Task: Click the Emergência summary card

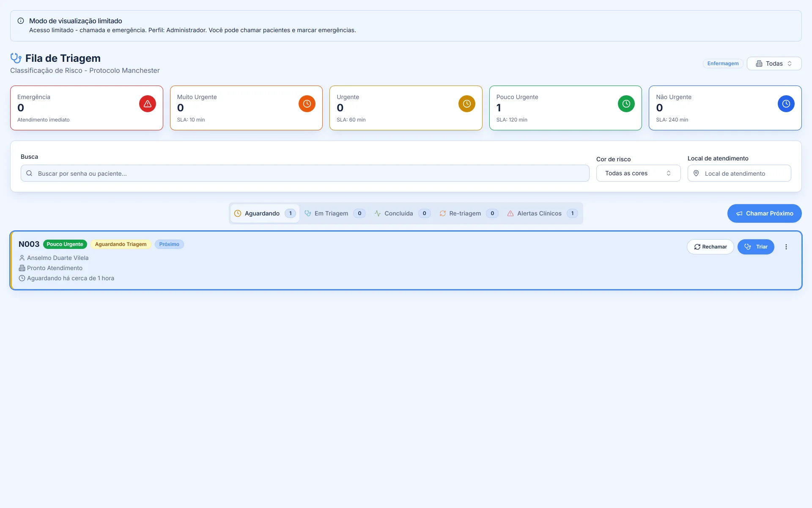Action: tap(87, 108)
